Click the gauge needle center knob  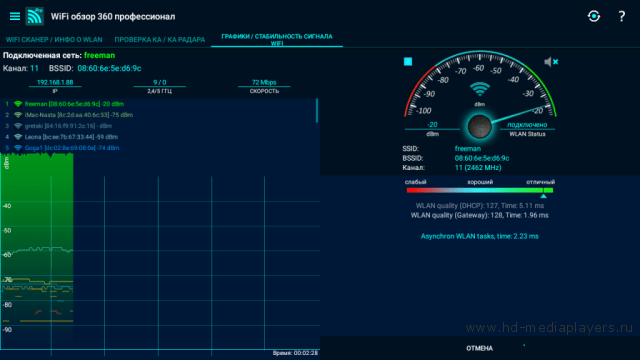point(479,127)
